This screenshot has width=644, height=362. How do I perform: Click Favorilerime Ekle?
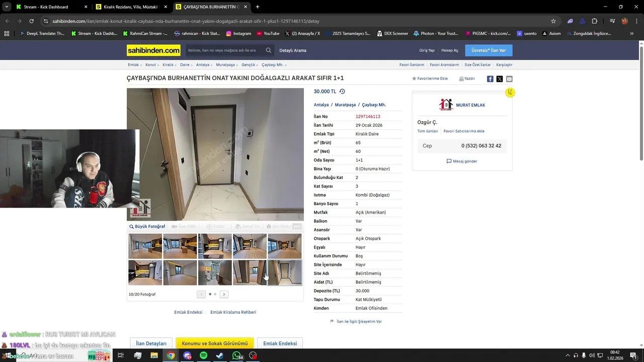pyautogui.click(x=430, y=79)
